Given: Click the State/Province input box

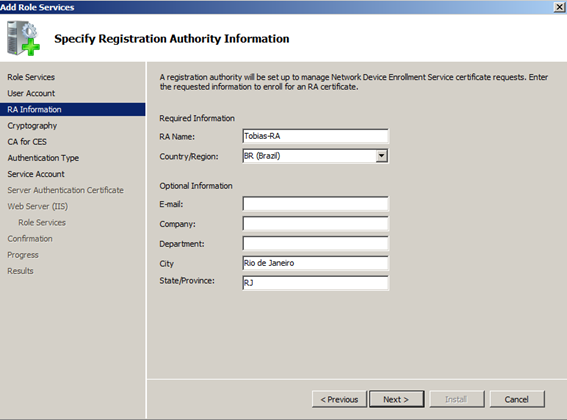Looking at the screenshot, I should click(x=316, y=283).
